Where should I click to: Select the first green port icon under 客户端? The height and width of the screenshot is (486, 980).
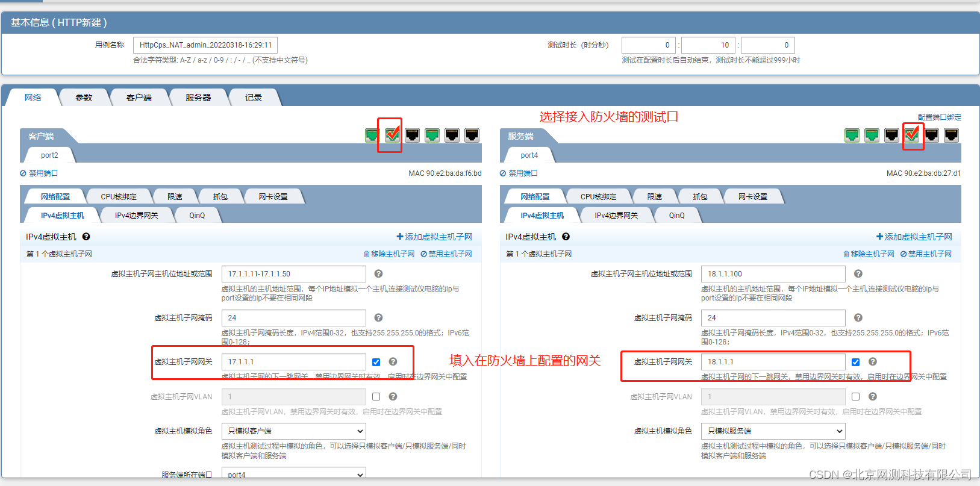[372, 135]
